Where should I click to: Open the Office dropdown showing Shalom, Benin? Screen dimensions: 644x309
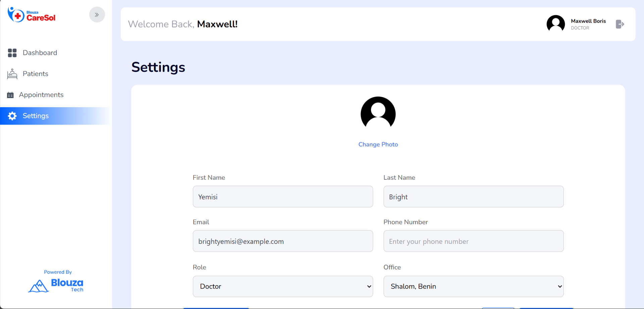pos(473,286)
